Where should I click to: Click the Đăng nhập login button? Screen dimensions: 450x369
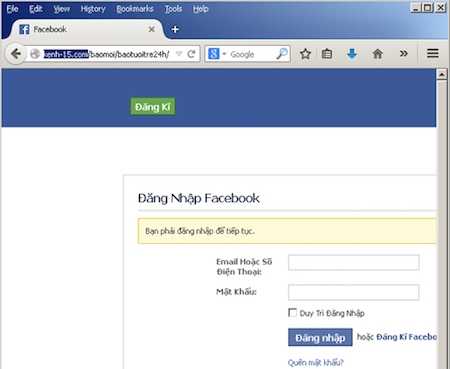pyautogui.click(x=320, y=337)
